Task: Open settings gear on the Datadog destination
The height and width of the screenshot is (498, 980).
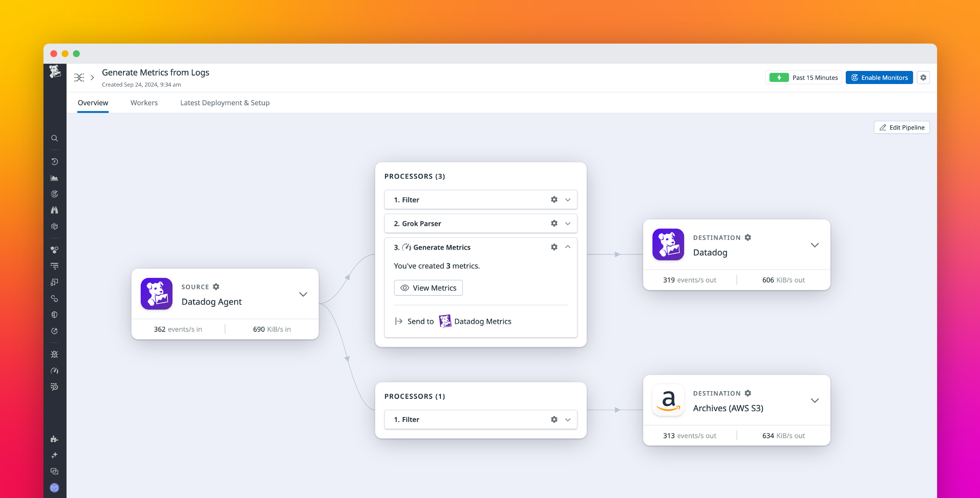Action: (748, 237)
